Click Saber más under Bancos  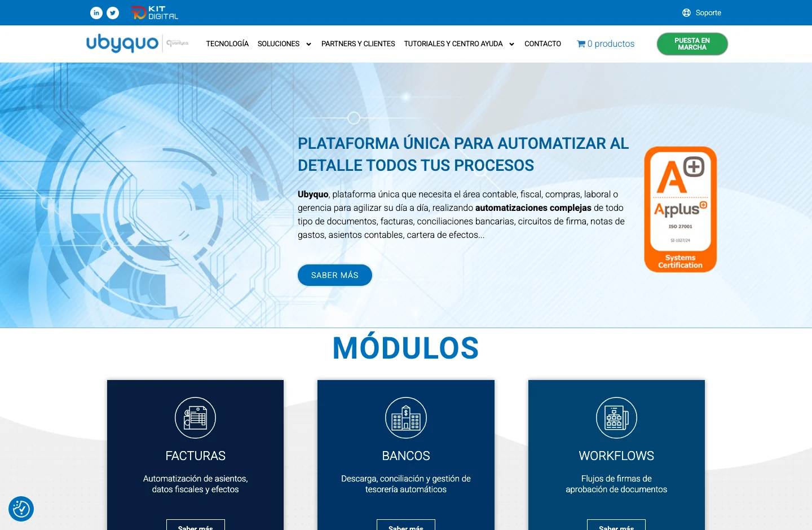406,525
